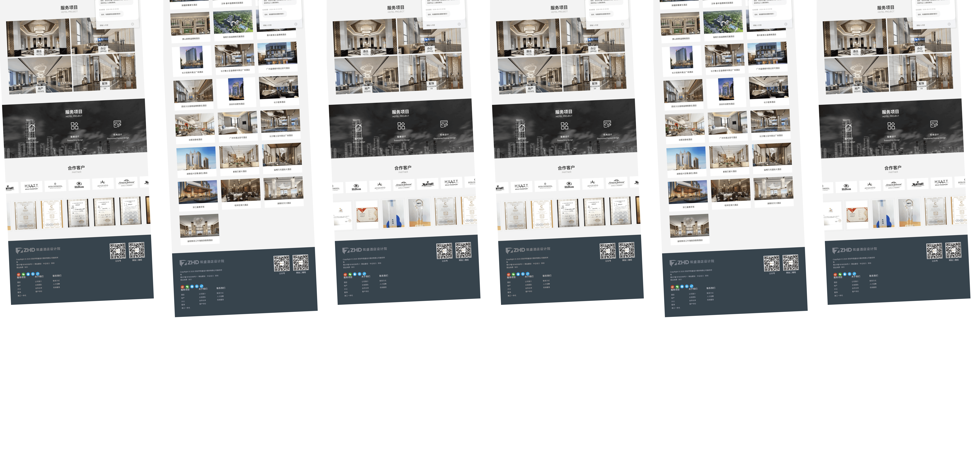Open the 地产 ESTATE photo tile on the third page
Screen dimensions: 980x459
[x=367, y=75]
